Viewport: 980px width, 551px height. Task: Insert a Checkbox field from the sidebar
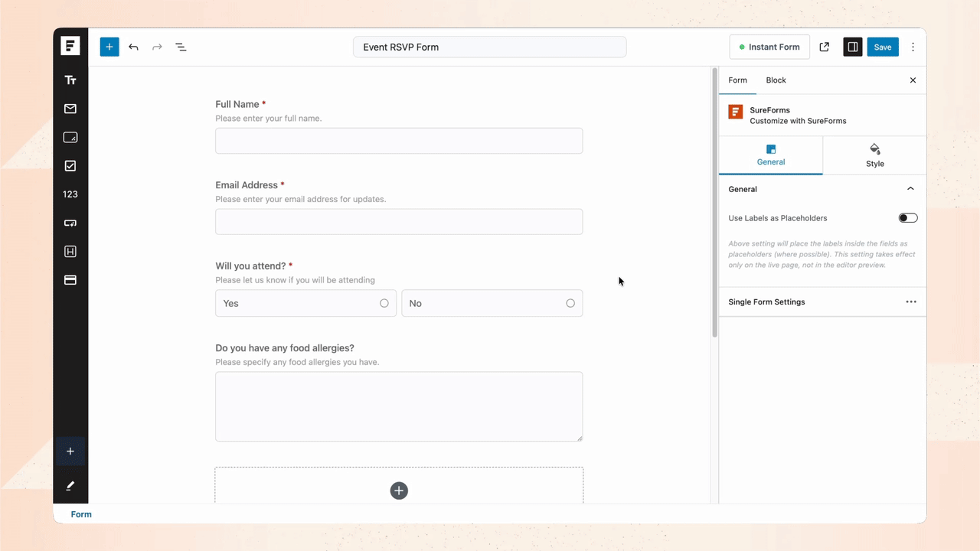70,166
